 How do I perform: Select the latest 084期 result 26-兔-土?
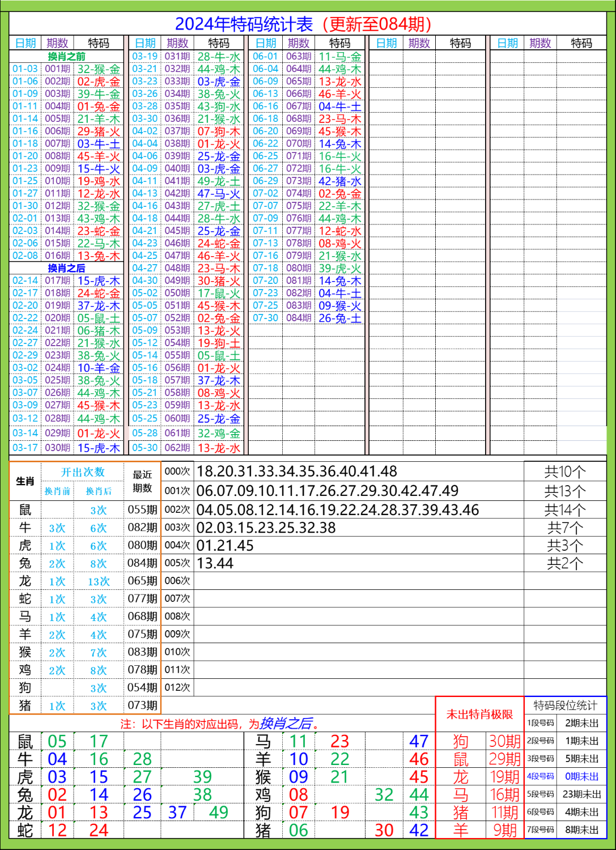(x=341, y=317)
